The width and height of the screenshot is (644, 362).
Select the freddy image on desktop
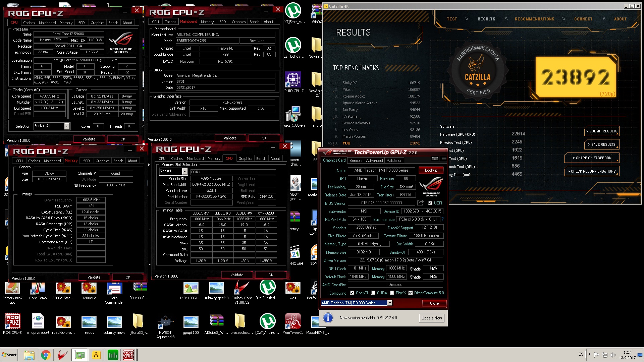[x=89, y=324]
